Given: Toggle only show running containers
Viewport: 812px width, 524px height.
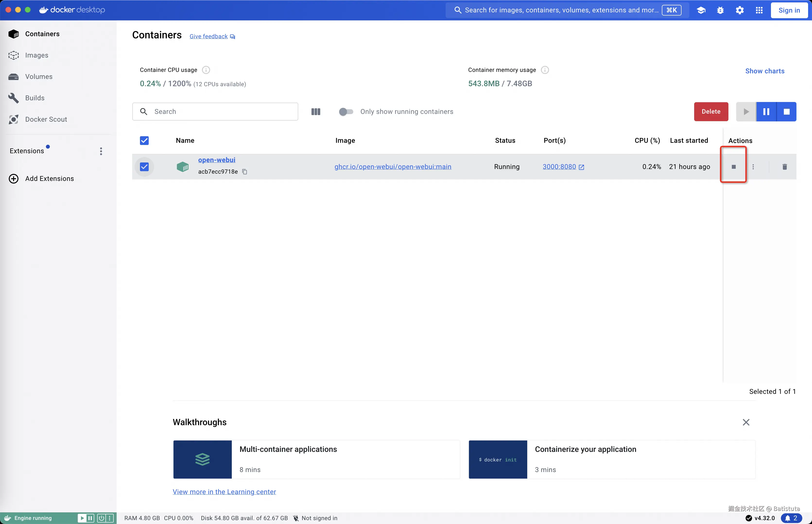Looking at the screenshot, I should coord(346,112).
